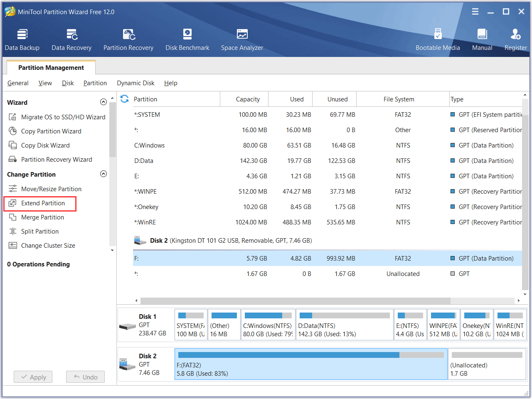Open the Space Analyzer tool
Screen dimensions: 532x399
point(242,40)
